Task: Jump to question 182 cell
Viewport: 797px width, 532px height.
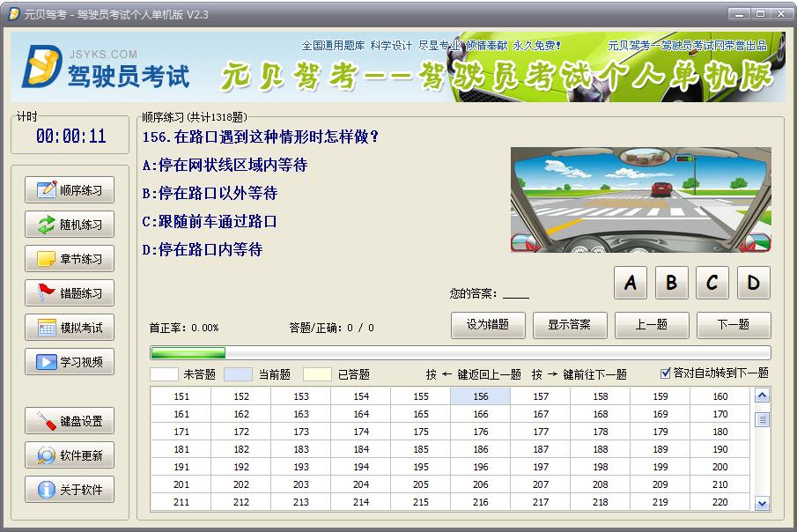Action: (x=241, y=449)
